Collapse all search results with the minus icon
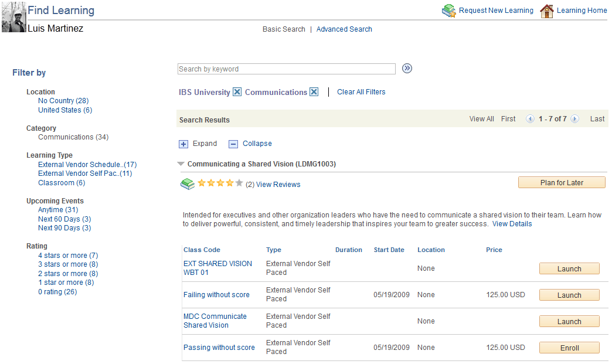 (233, 143)
